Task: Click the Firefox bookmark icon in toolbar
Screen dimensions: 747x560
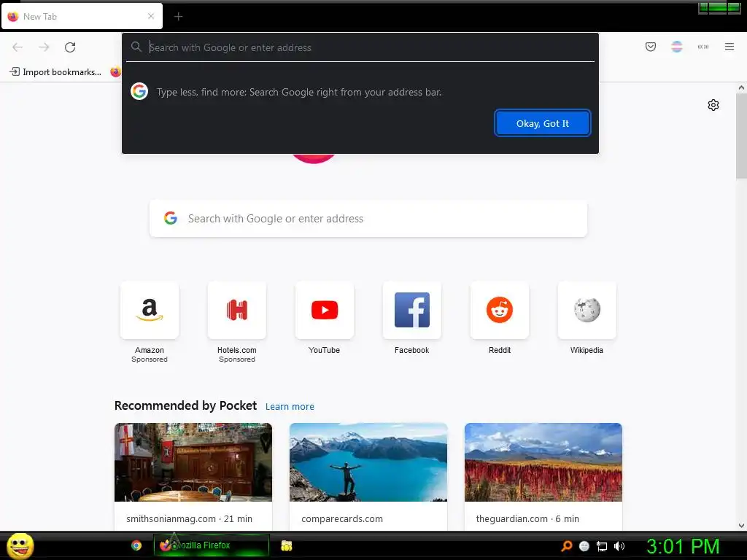Action: 115,72
